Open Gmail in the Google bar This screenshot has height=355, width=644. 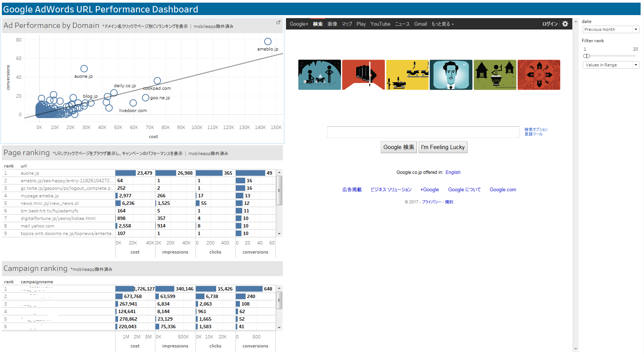(x=421, y=24)
